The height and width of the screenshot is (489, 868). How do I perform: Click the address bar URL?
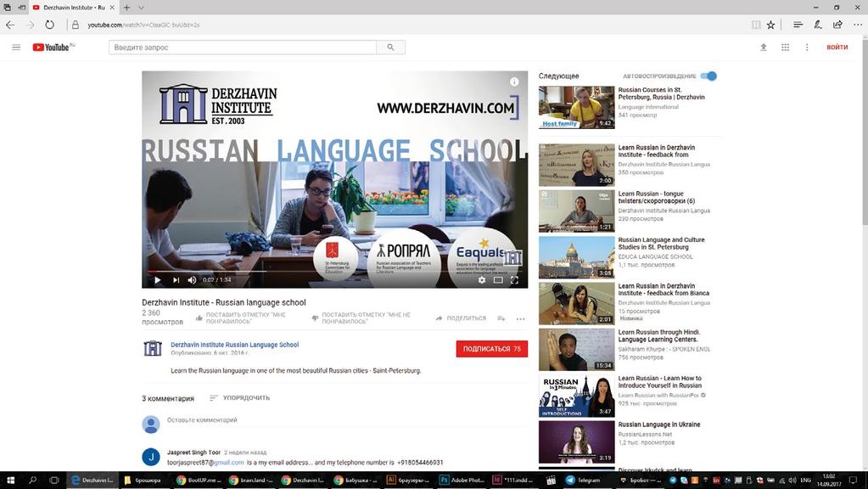point(143,25)
